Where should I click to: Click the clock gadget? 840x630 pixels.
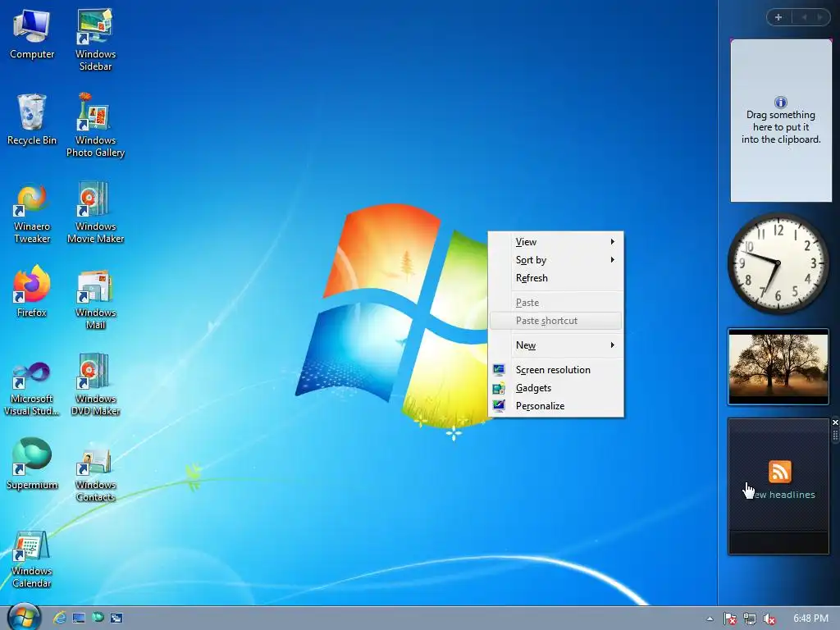pos(778,263)
